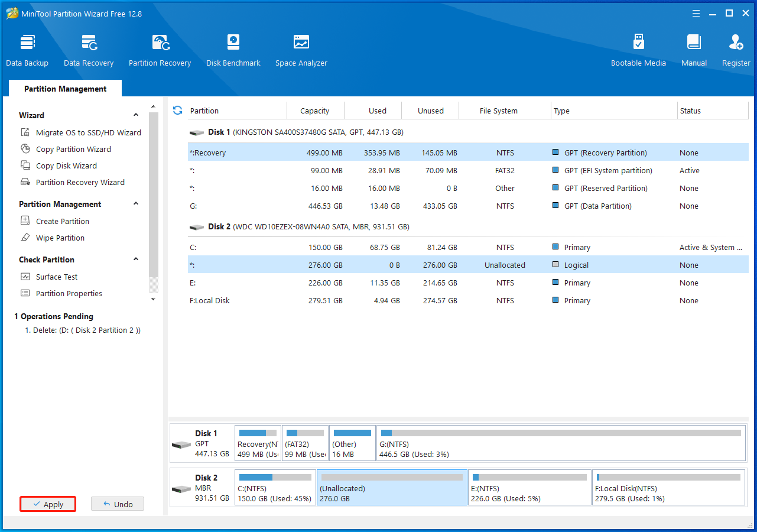This screenshot has height=532, width=757.
Task: Launch Data Recovery from the toolbar
Action: coord(89,50)
